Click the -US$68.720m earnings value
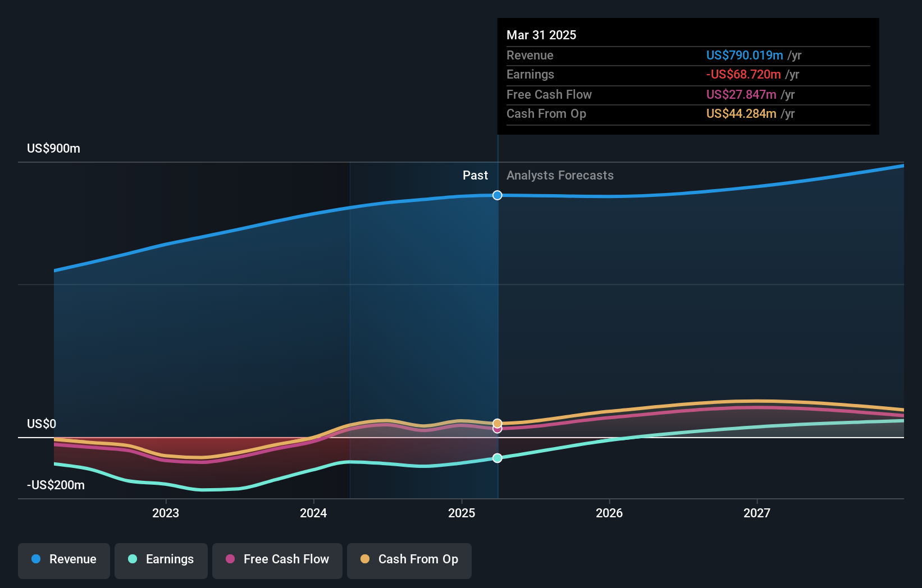The image size is (922, 588). pos(743,74)
